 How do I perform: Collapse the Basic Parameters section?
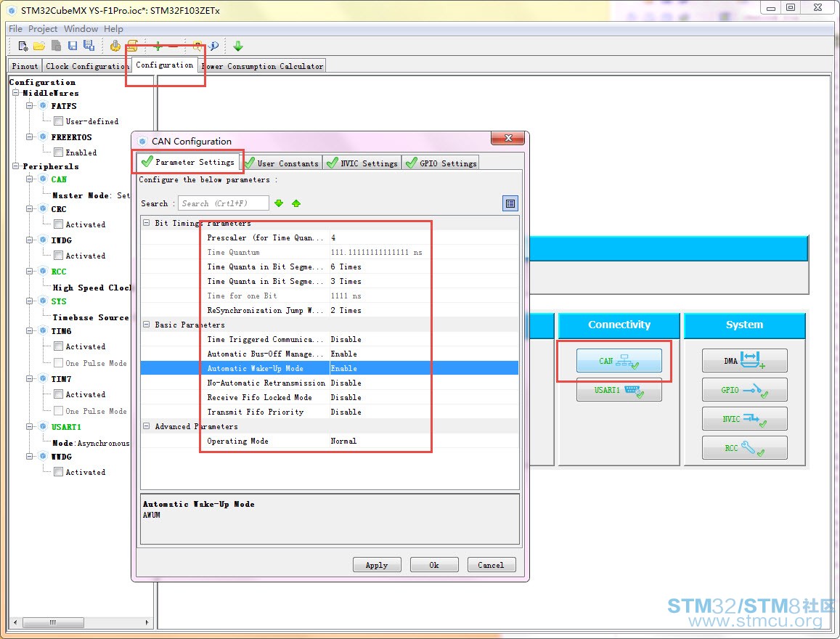click(x=146, y=325)
